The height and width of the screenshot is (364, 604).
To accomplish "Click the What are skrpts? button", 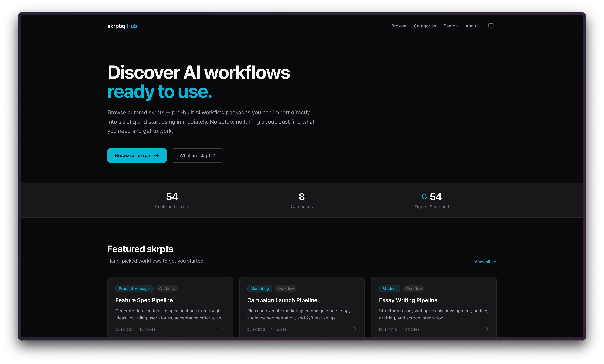I will [197, 155].
